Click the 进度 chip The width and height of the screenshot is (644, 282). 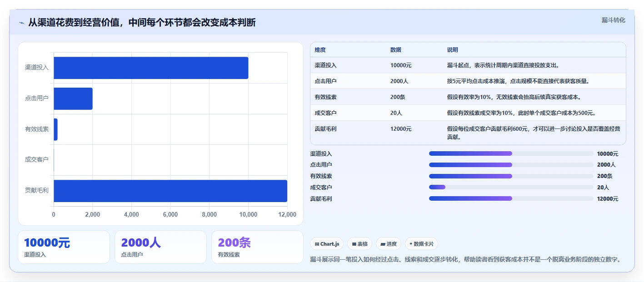(x=389, y=244)
